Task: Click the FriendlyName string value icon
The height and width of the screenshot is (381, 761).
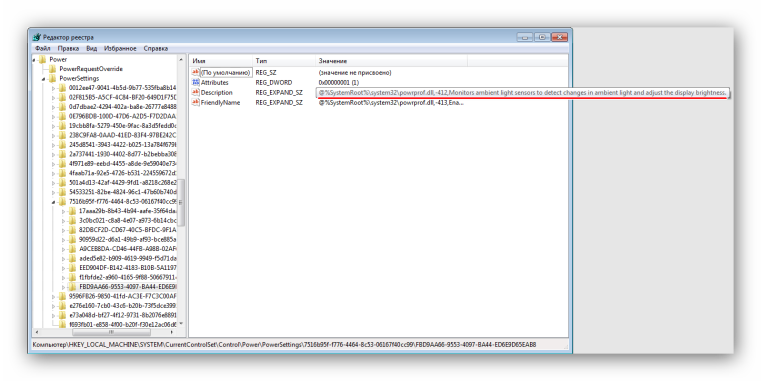Action: pyautogui.click(x=196, y=102)
